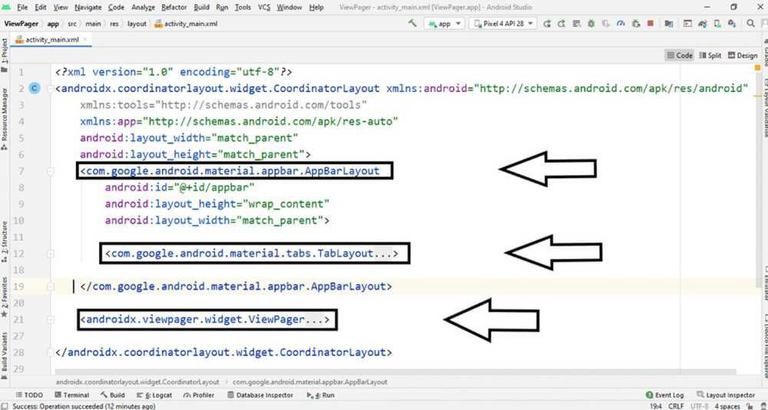This screenshot has height=410, width=768.
Task: Click the Search Everywhere magnifier icon
Action: (750, 24)
